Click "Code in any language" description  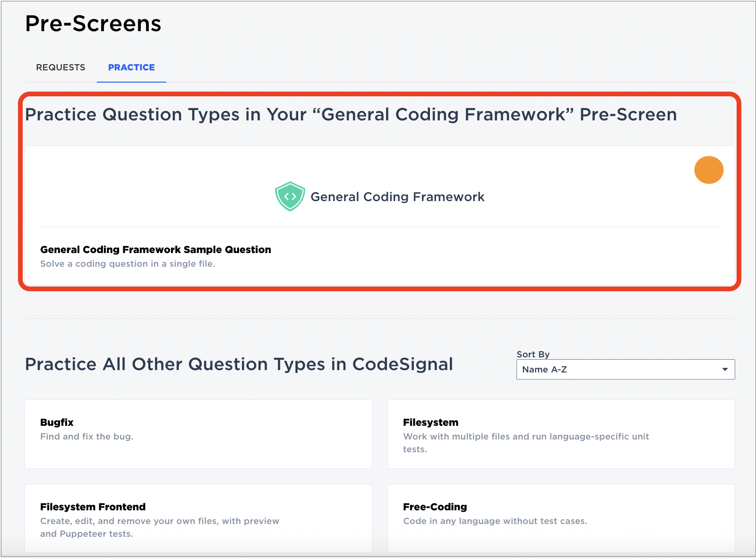click(495, 521)
